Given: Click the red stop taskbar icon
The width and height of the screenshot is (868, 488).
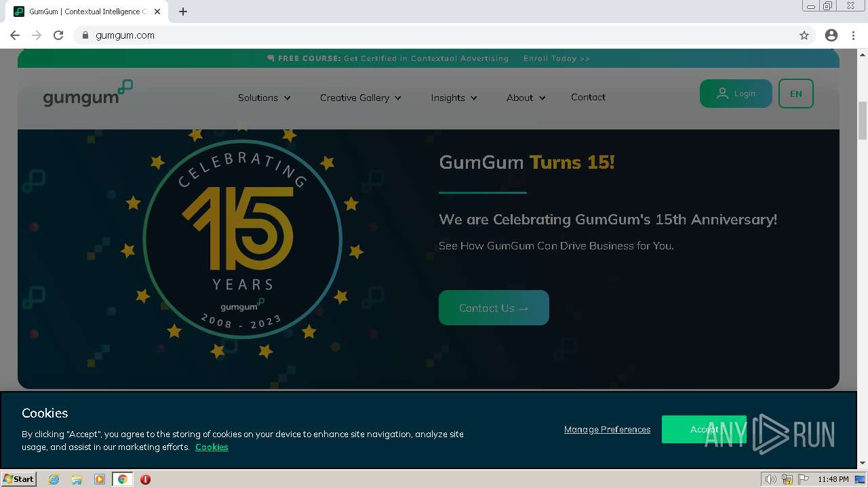Looking at the screenshot, I should point(145,479).
